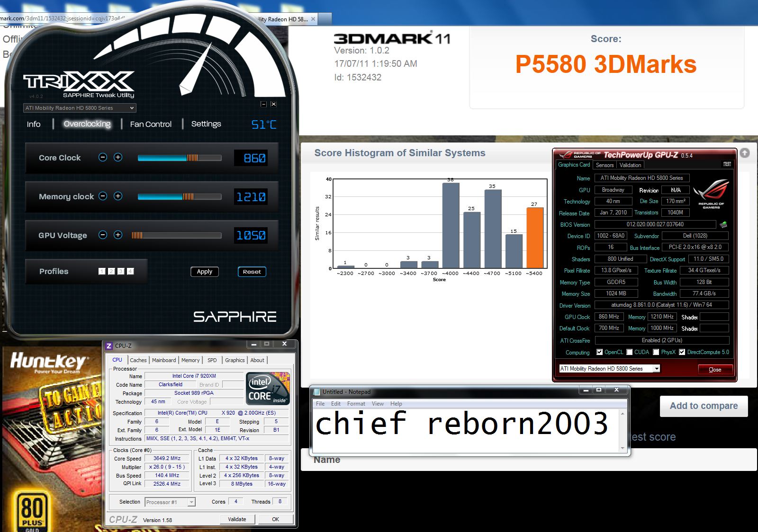Viewport: 758px width, 532px height.
Task: Click the Notepad scrollbar down arrow
Action: pos(623,447)
